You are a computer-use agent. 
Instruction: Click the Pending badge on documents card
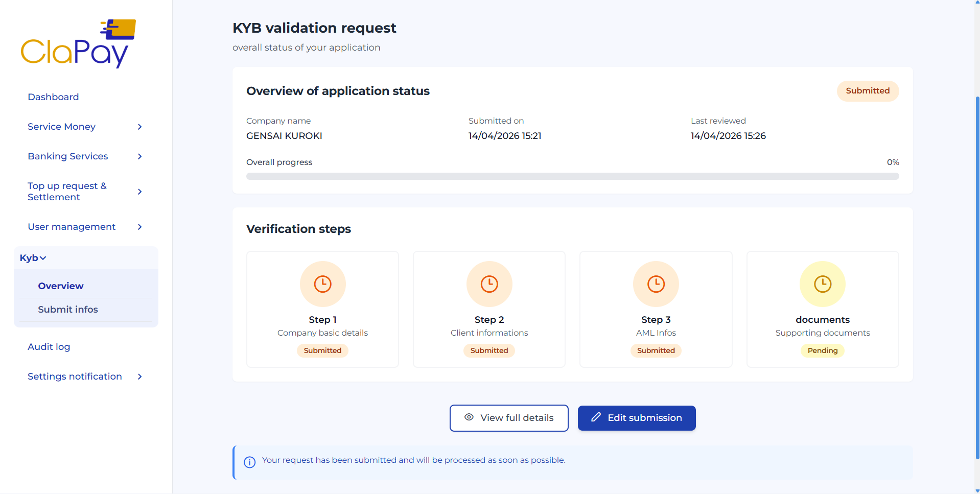[x=822, y=350]
